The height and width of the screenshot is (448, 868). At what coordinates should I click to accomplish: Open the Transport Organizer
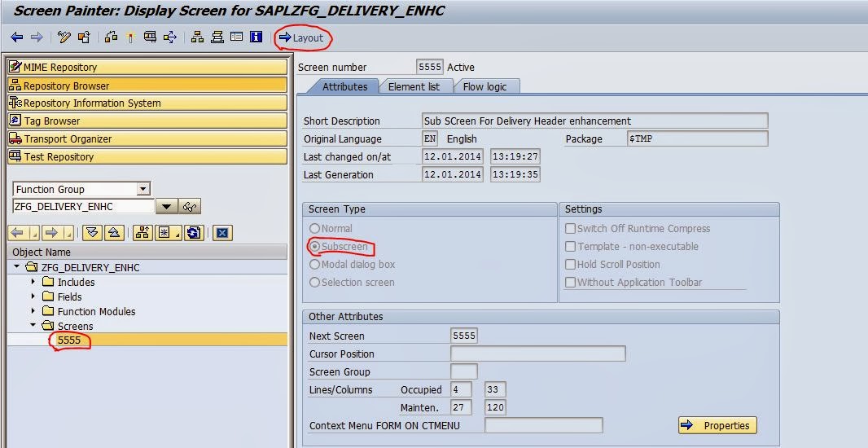click(147, 138)
